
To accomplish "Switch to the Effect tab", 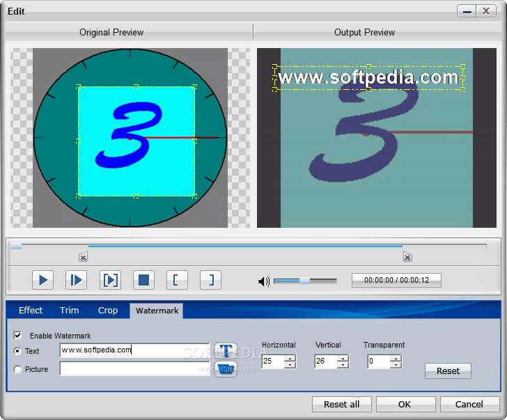I will pyautogui.click(x=31, y=311).
